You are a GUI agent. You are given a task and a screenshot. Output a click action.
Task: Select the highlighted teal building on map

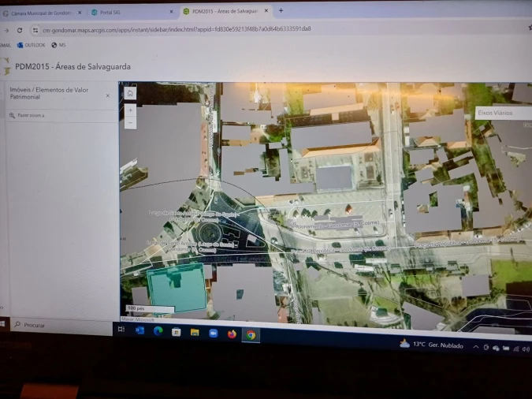tap(176, 288)
